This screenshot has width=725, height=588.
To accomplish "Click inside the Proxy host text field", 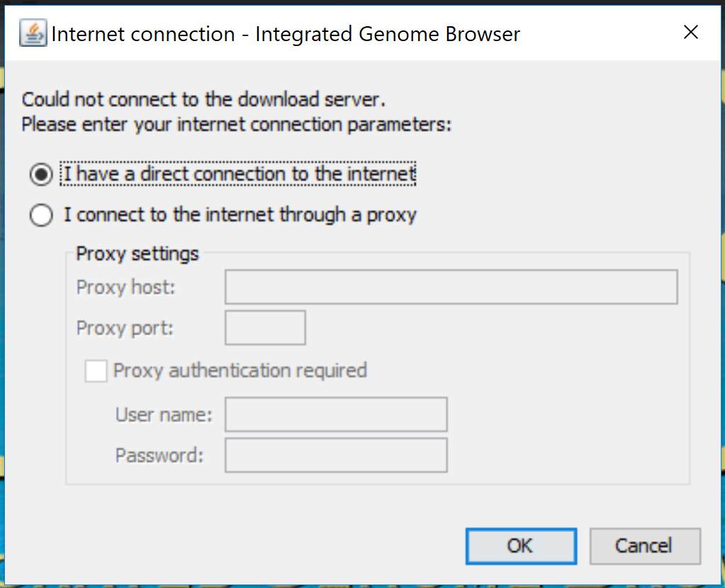I will [x=451, y=287].
